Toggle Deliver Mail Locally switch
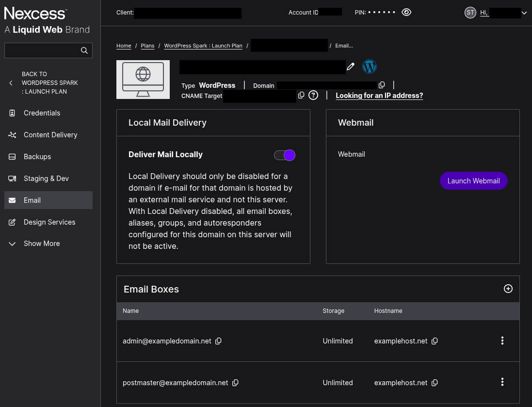This screenshot has width=532, height=407. point(285,155)
